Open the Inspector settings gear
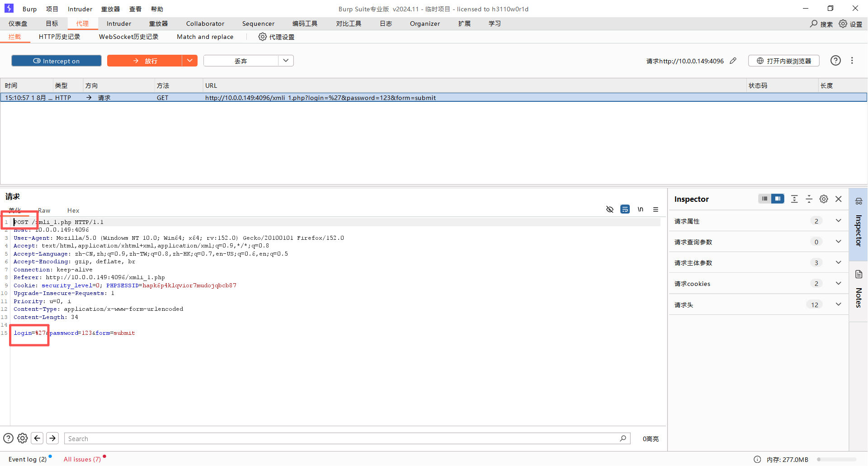 coord(824,199)
